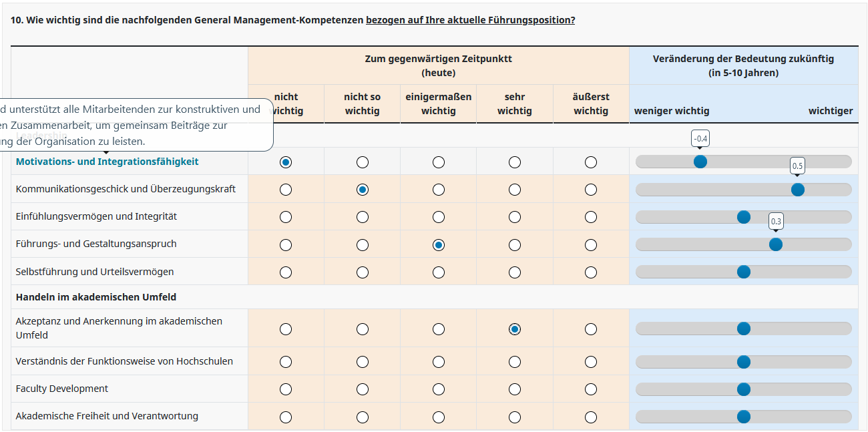Click the Faculty Development row label
Viewport: 868px width, 432px height.
pyautogui.click(x=62, y=389)
